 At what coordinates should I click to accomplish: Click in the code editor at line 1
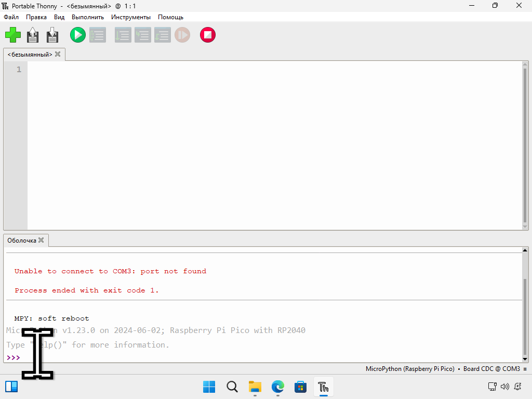click(x=274, y=70)
